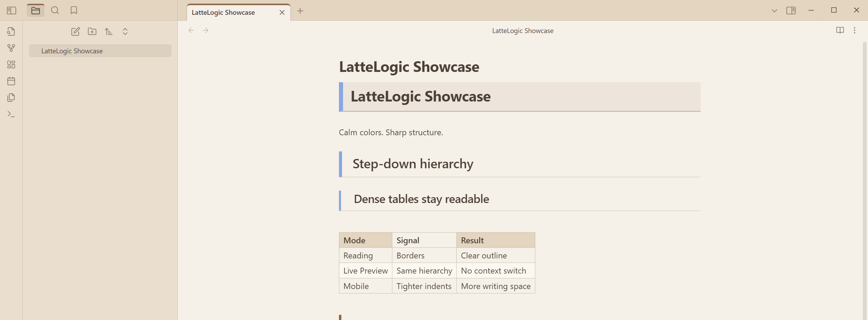The width and height of the screenshot is (868, 320).
Task: Click Live Preview table cell
Action: 365,271
